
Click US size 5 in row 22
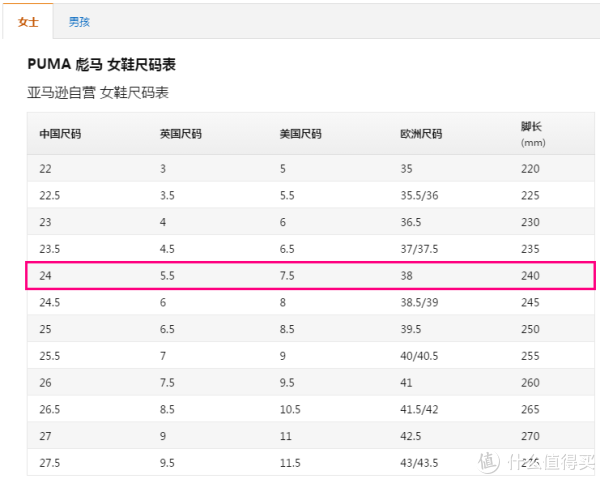coord(283,169)
